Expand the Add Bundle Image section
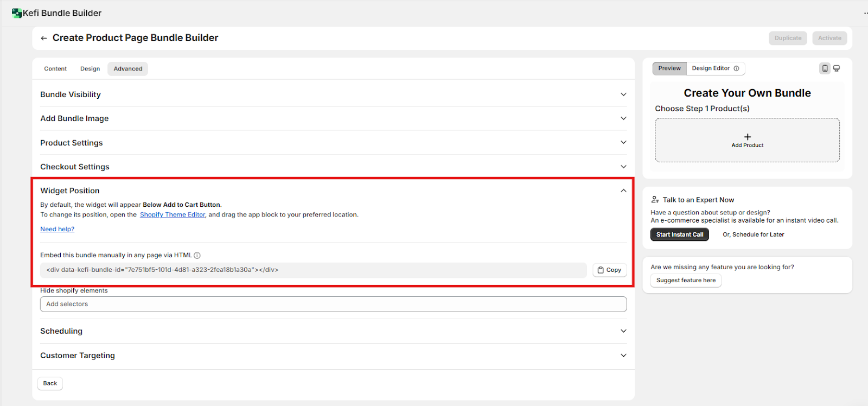Viewport: 868px width, 406px height. pyautogui.click(x=623, y=118)
